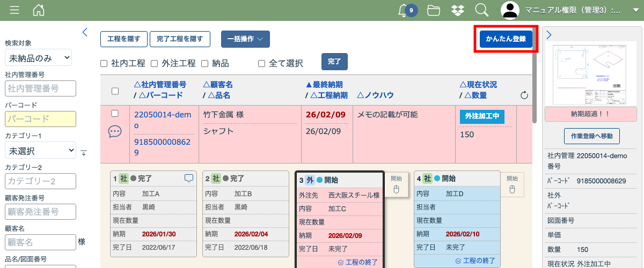
Task: Open the folder icon in header
Action: click(x=434, y=10)
